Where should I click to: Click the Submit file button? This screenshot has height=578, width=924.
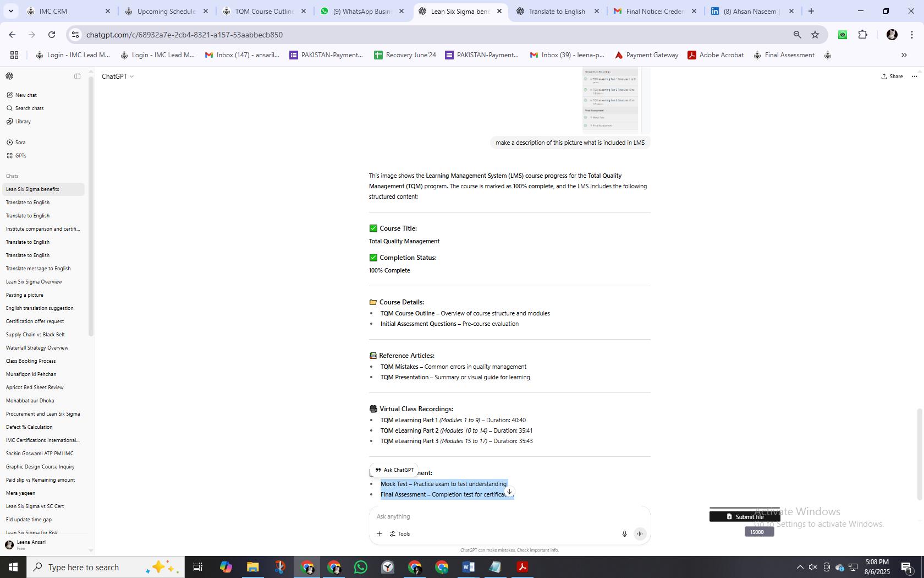745,516
